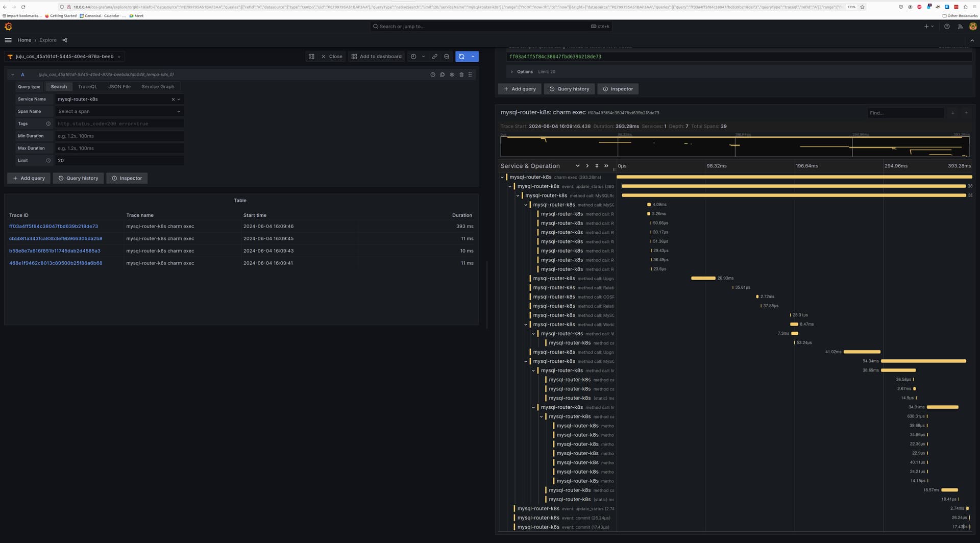
Task: Open the juju_cos datasource picker dropdown
Action: [x=65, y=57]
